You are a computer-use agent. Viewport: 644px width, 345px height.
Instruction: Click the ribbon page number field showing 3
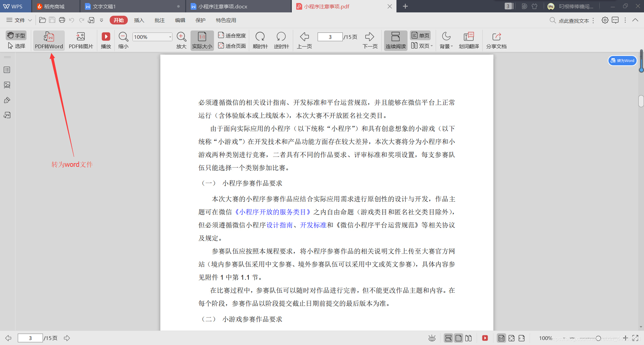tap(330, 37)
